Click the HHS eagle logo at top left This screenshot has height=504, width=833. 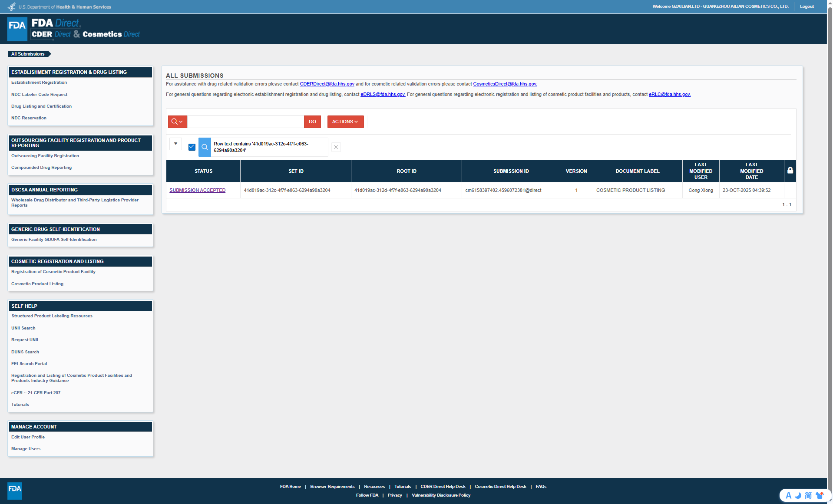pos(11,7)
